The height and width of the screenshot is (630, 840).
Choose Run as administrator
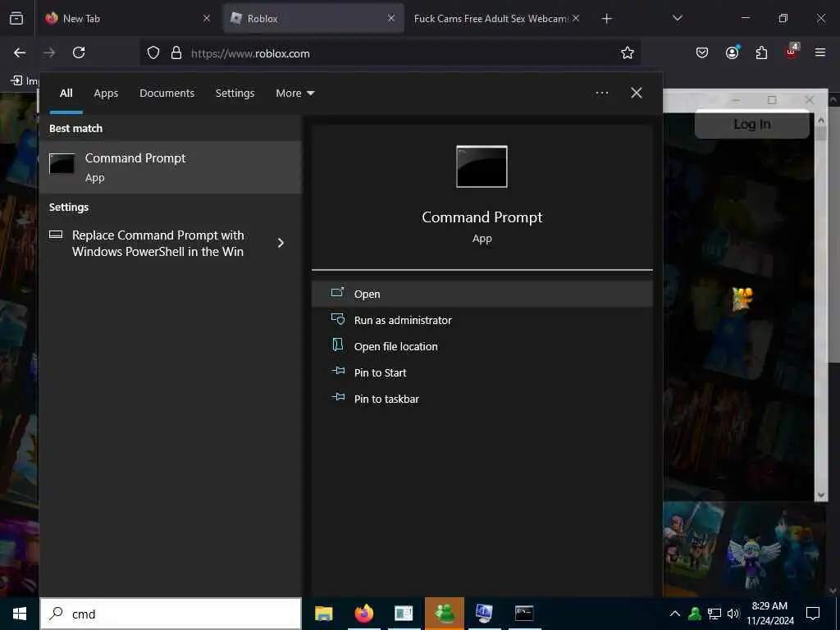482,320
